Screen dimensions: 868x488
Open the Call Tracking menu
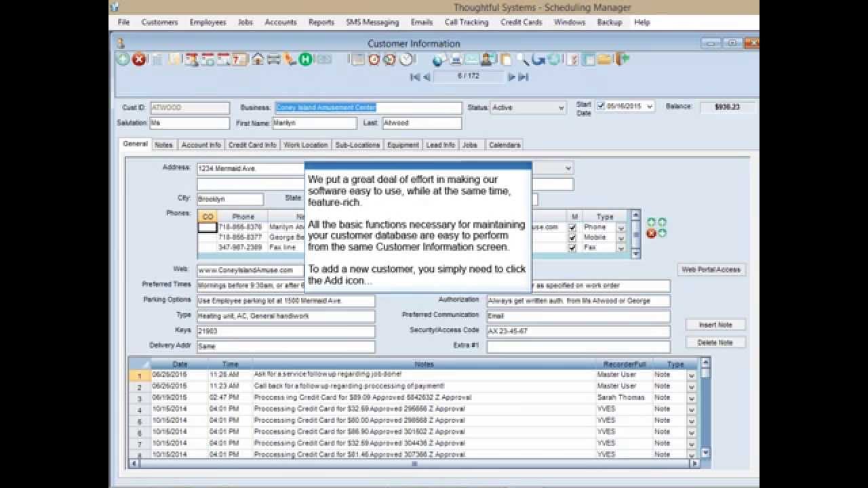[x=467, y=22]
